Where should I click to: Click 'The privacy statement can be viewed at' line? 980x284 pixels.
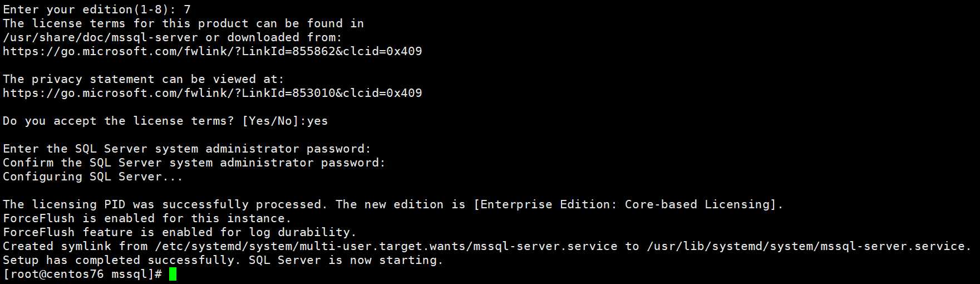coord(143,79)
